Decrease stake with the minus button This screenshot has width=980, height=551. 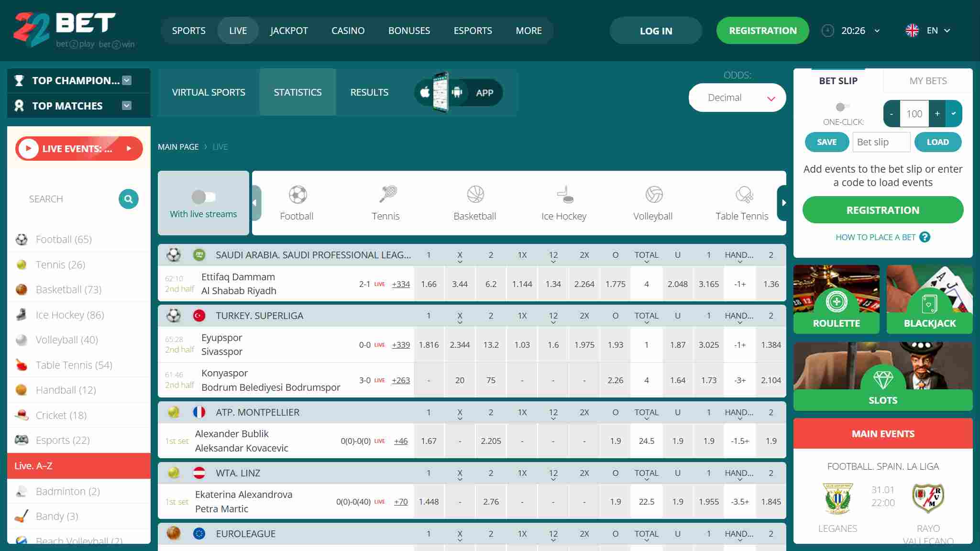tap(892, 113)
